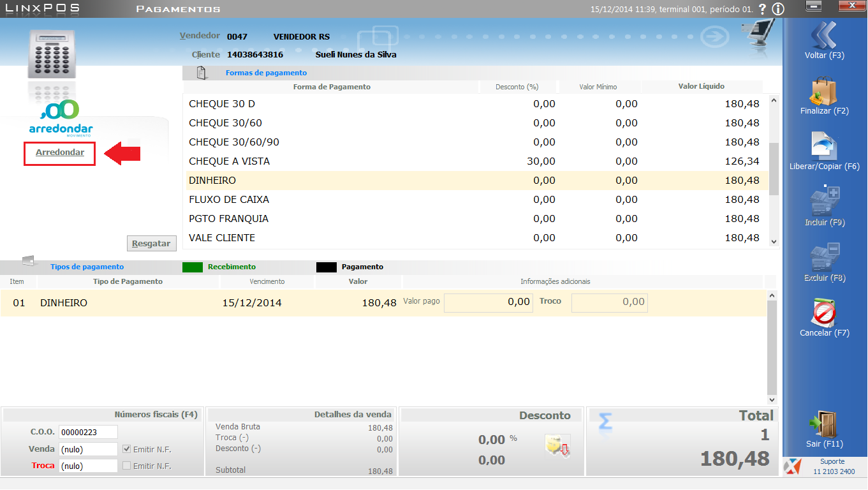Select CHEQUE 30/60 payment method
Viewport: 868px width, 490px height.
476,122
